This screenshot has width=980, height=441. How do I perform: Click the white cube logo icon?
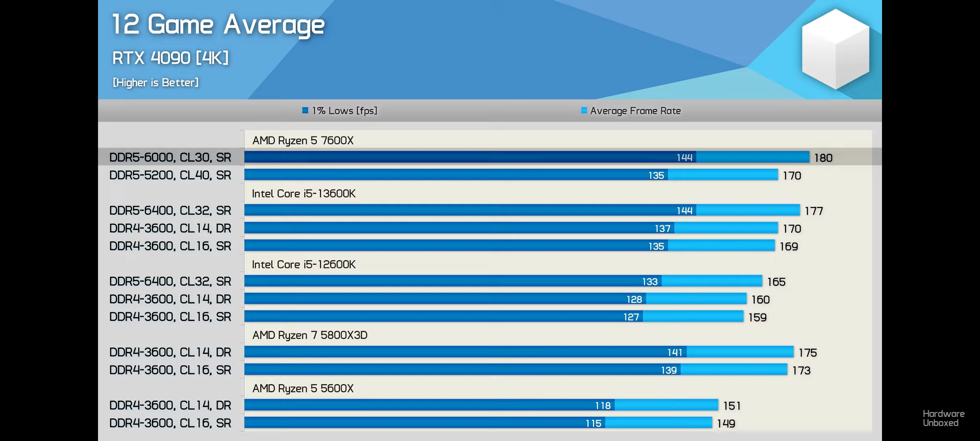(x=835, y=49)
